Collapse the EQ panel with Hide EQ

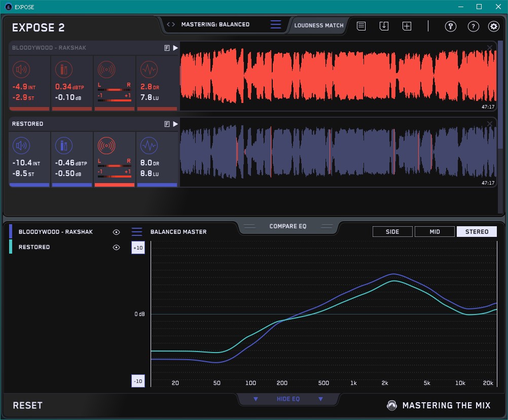click(x=288, y=399)
